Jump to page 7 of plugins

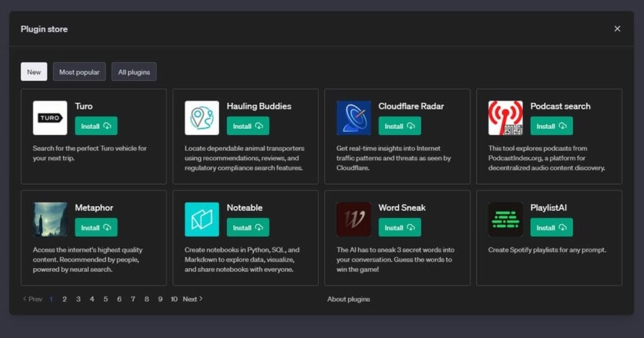click(x=133, y=299)
